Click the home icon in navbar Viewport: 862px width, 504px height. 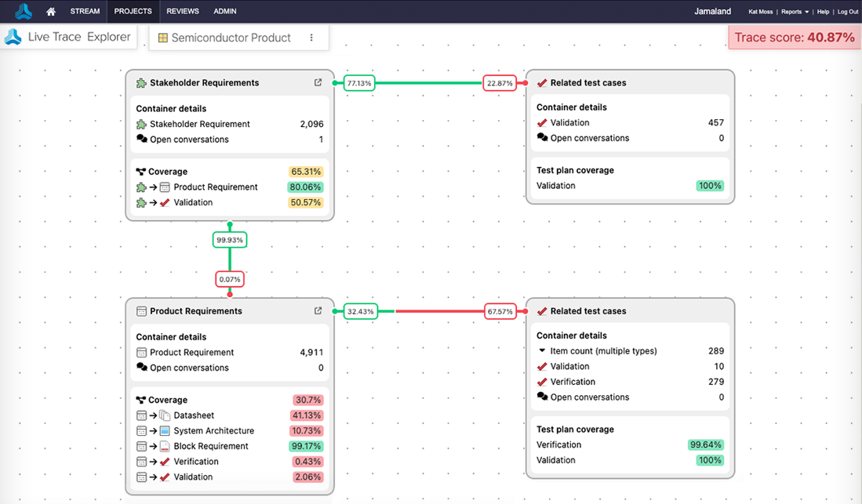coord(51,12)
